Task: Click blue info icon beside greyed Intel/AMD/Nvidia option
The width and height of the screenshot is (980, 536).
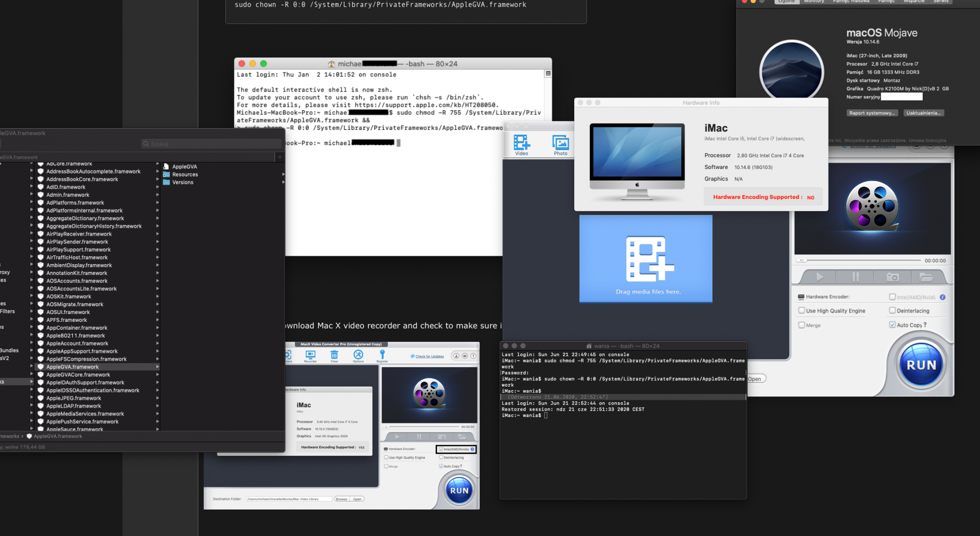Action: coord(943,297)
